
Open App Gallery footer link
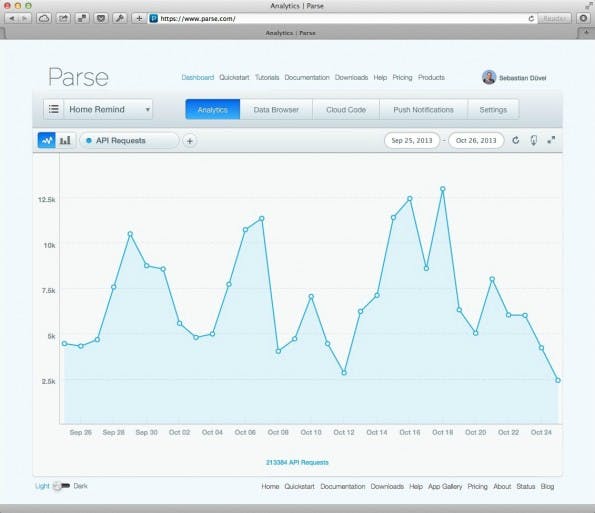click(445, 486)
